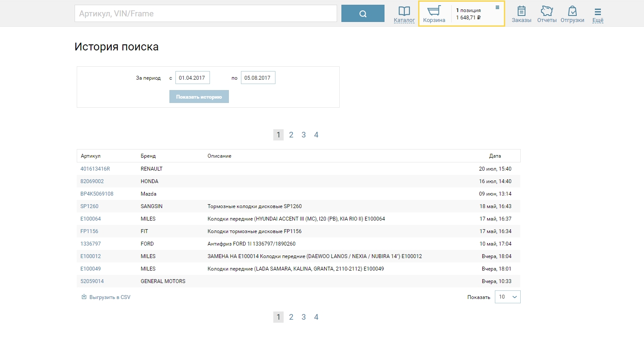Go to page 3 in top pagination
The height and width of the screenshot is (355, 644).
303,135
